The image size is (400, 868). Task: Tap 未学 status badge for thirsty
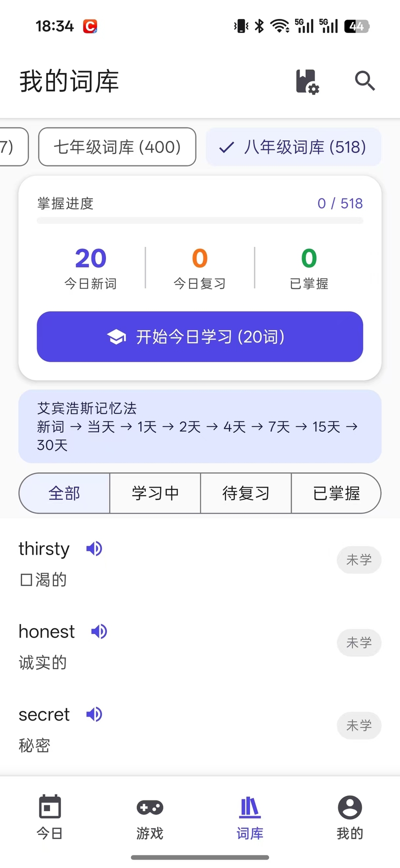tap(358, 560)
